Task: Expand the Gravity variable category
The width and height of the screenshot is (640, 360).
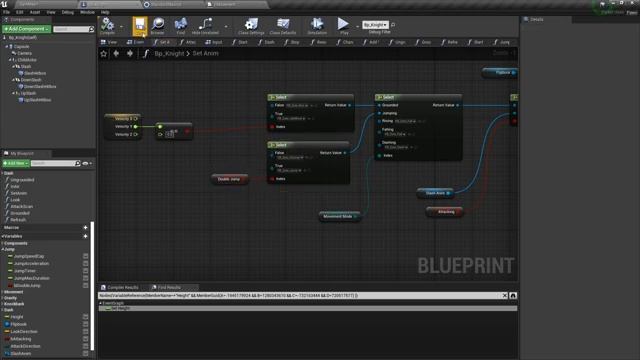Action: click(x=2, y=298)
